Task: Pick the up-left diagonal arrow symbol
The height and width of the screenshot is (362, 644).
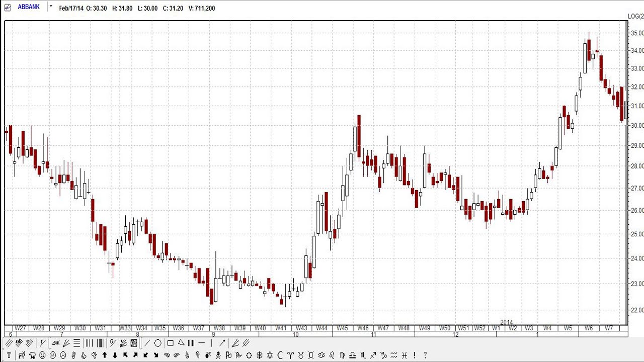Action: click(125, 355)
